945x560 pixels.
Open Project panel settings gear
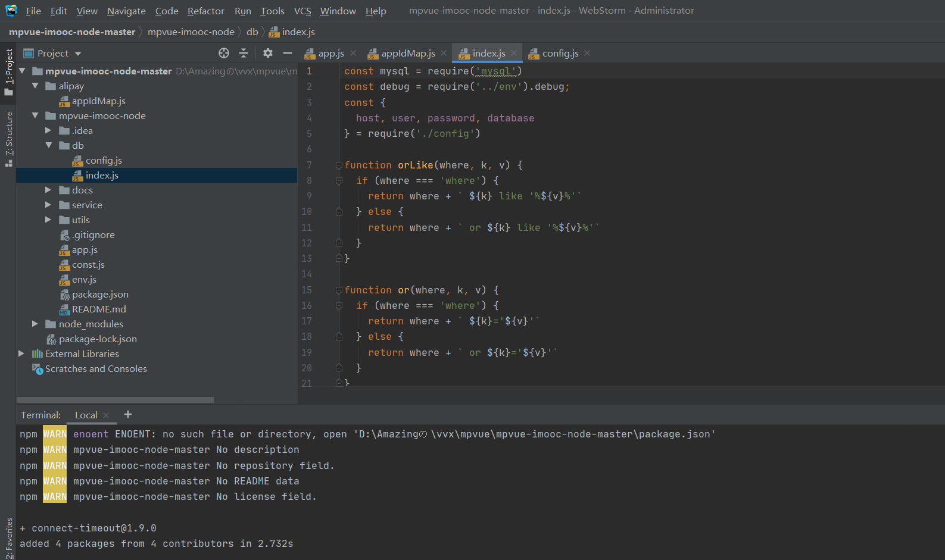[x=268, y=53]
